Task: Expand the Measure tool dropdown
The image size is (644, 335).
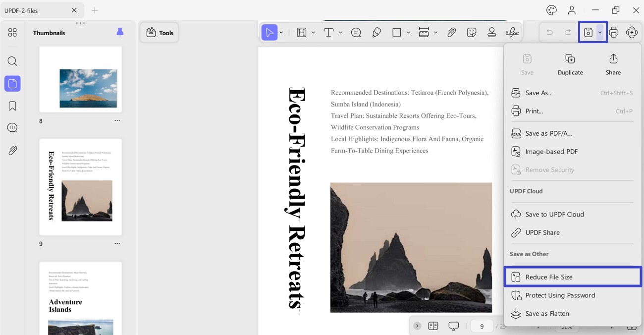Action: click(x=436, y=32)
